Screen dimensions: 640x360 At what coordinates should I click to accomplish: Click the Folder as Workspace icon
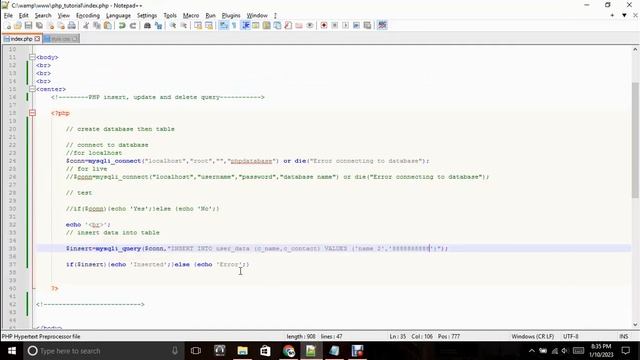299,26
